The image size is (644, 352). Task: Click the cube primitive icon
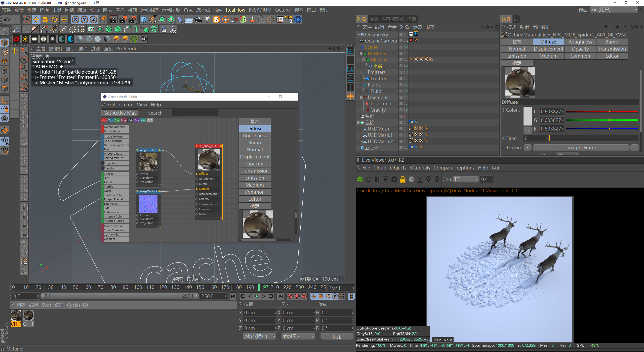click(x=144, y=19)
